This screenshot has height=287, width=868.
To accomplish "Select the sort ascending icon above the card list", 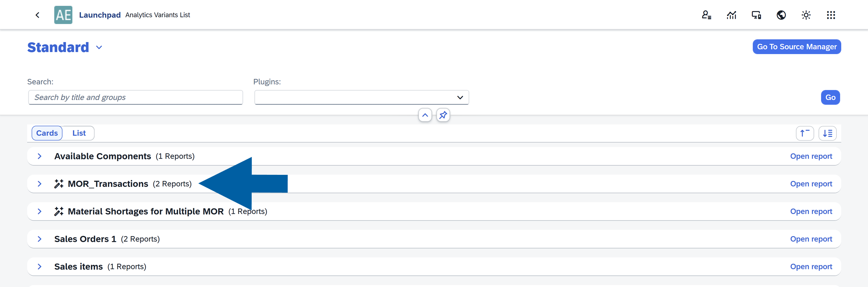I will [805, 133].
